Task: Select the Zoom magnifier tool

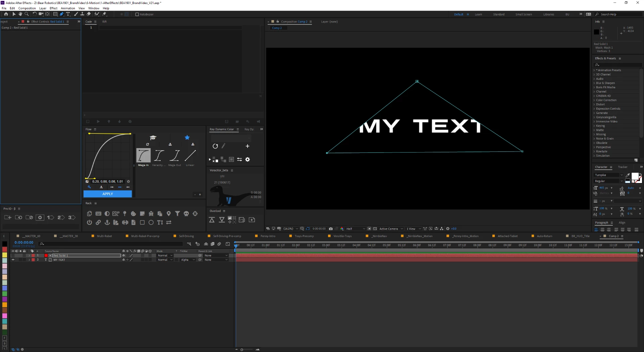Action: [x=27, y=14]
